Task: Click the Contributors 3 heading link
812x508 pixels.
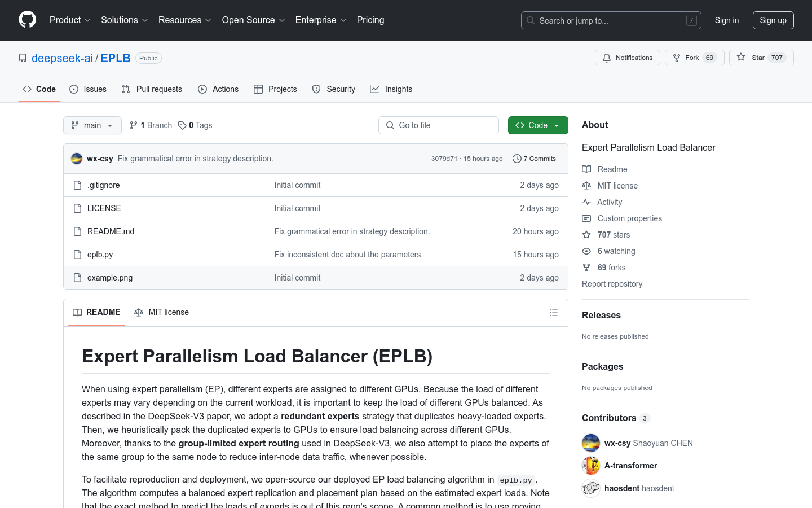Action: (x=616, y=418)
